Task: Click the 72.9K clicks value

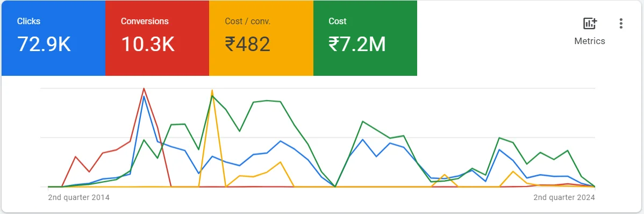Action: [x=44, y=44]
